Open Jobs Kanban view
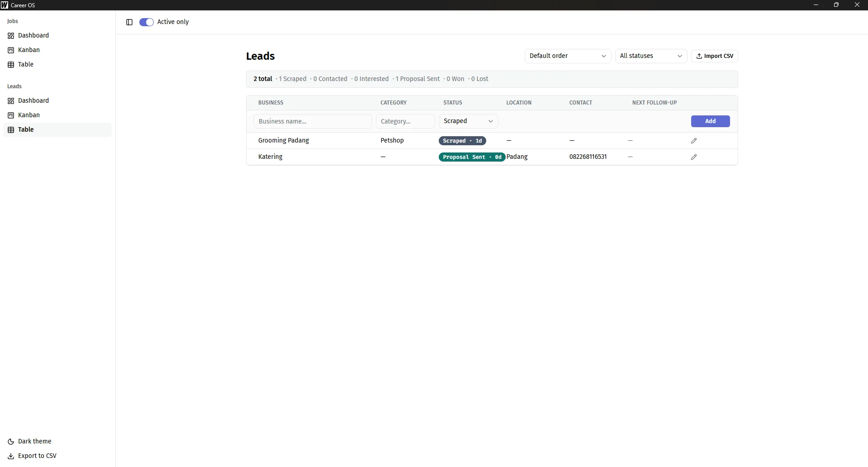Image resolution: width=868 pixels, height=467 pixels. 57,50
